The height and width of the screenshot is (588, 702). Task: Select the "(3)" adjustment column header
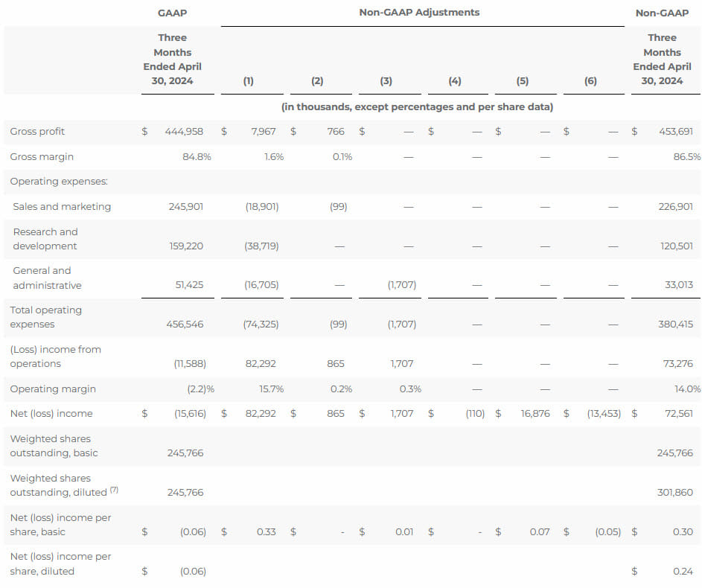point(386,81)
